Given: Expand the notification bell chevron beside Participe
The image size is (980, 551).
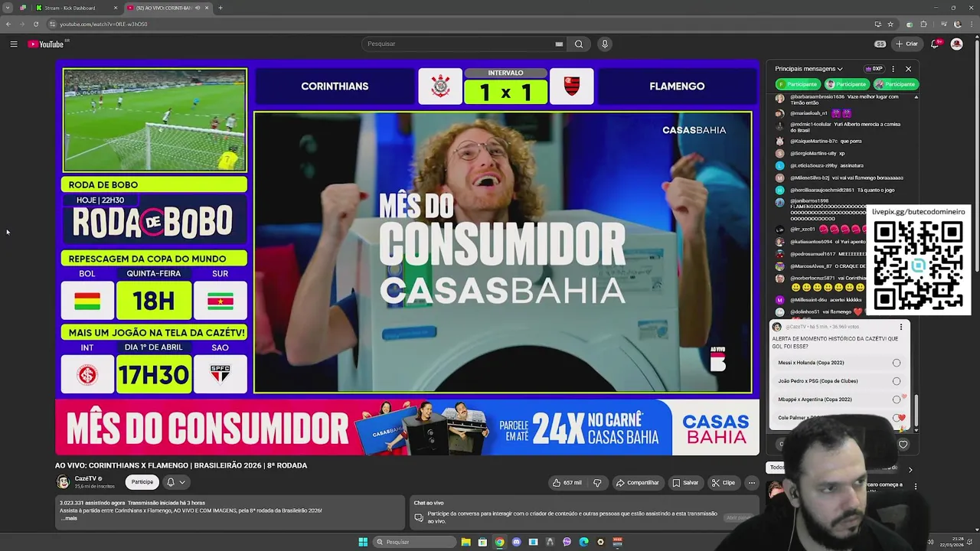Looking at the screenshot, I should (x=182, y=482).
